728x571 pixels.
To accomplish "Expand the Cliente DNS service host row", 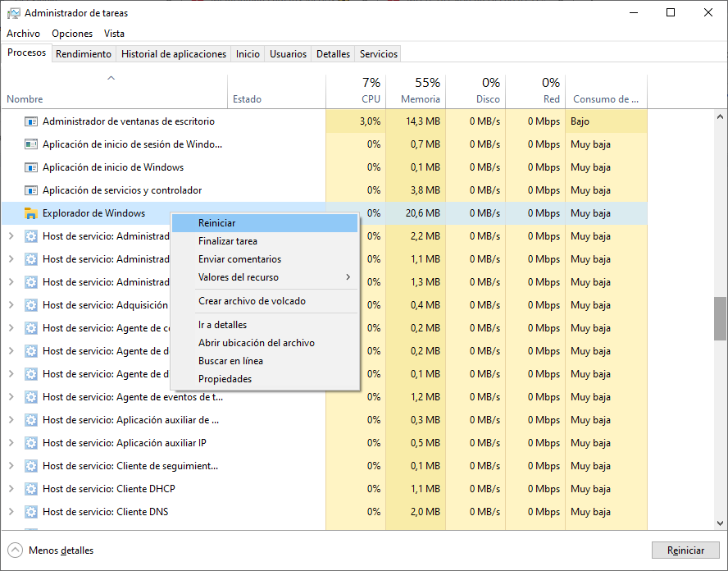I will pyautogui.click(x=11, y=512).
